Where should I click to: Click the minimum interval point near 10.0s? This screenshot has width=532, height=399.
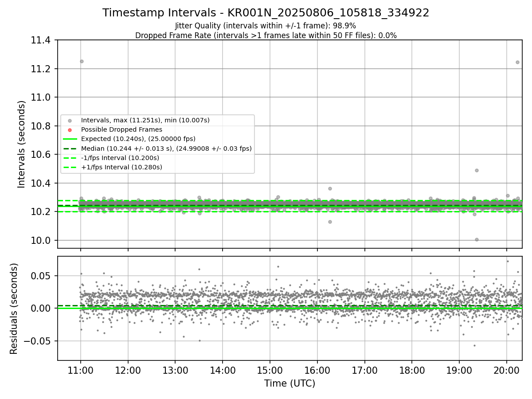click(x=477, y=239)
